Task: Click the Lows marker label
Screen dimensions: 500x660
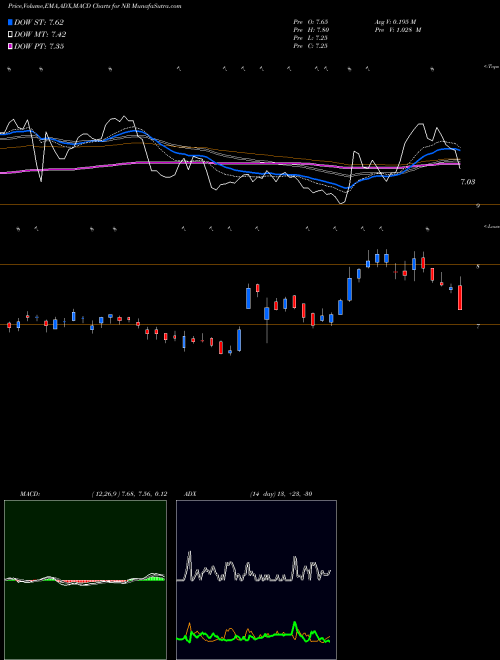Action: (x=491, y=226)
